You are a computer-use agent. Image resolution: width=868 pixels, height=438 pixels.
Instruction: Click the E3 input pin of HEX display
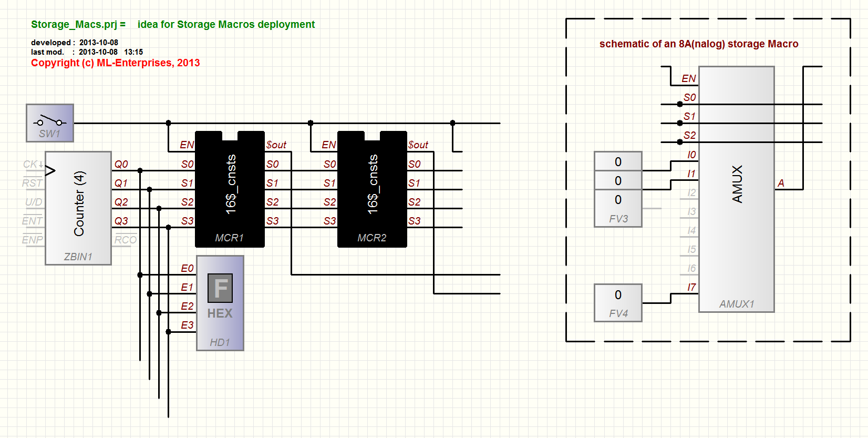(x=187, y=325)
